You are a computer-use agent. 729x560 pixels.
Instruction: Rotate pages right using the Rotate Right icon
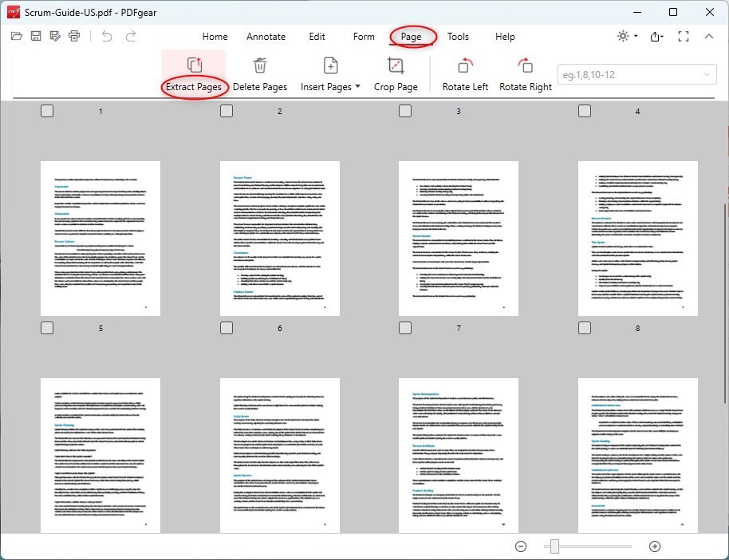click(526, 72)
